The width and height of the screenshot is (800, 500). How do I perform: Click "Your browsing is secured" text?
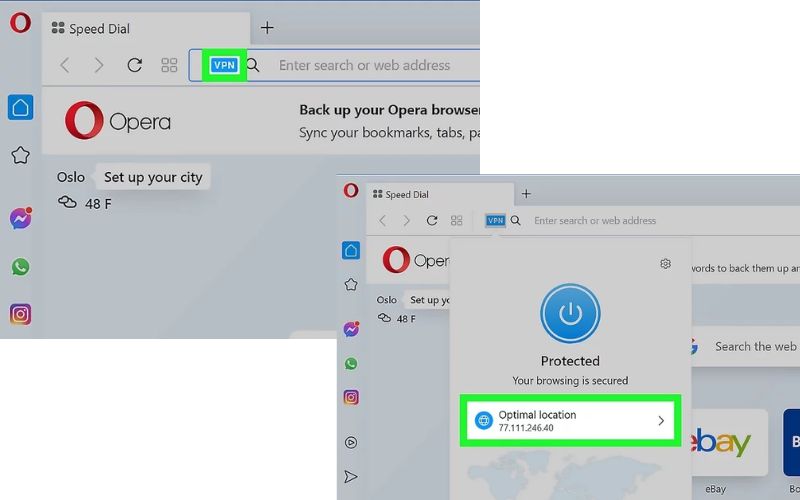[570, 381]
